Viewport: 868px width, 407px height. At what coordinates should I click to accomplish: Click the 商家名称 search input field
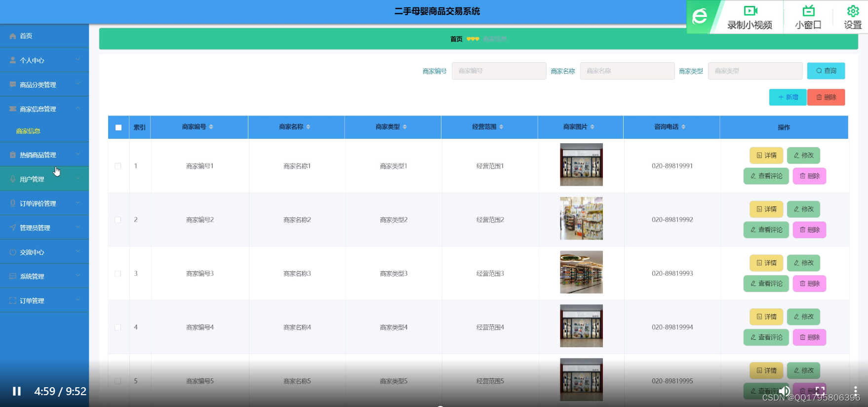click(627, 71)
